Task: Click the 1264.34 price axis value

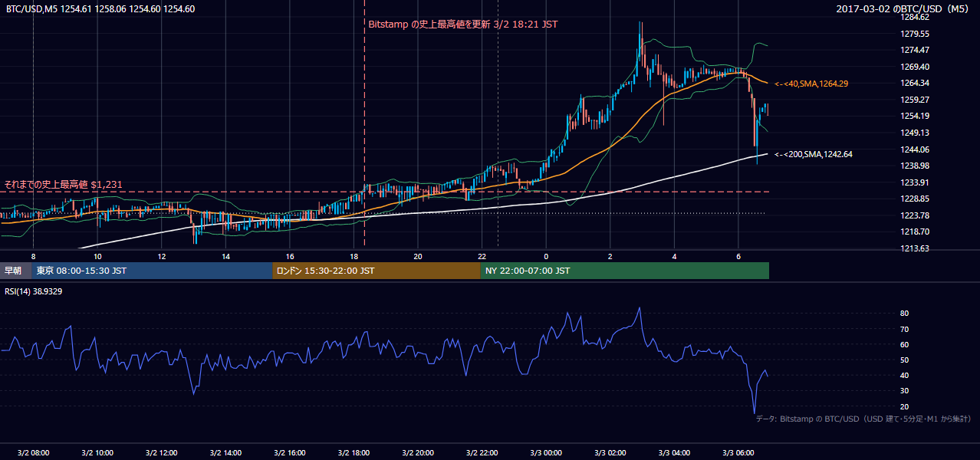Action: (x=916, y=83)
